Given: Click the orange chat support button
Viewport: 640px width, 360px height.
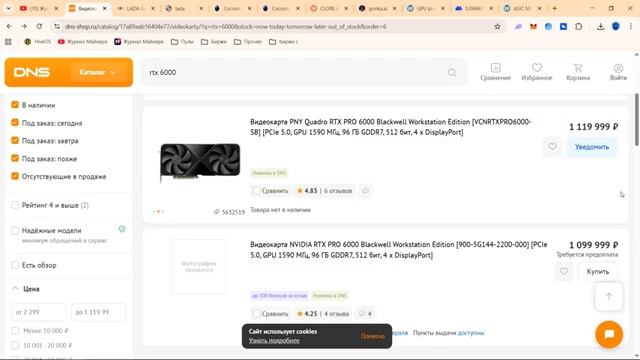Looking at the screenshot, I should point(609,334).
